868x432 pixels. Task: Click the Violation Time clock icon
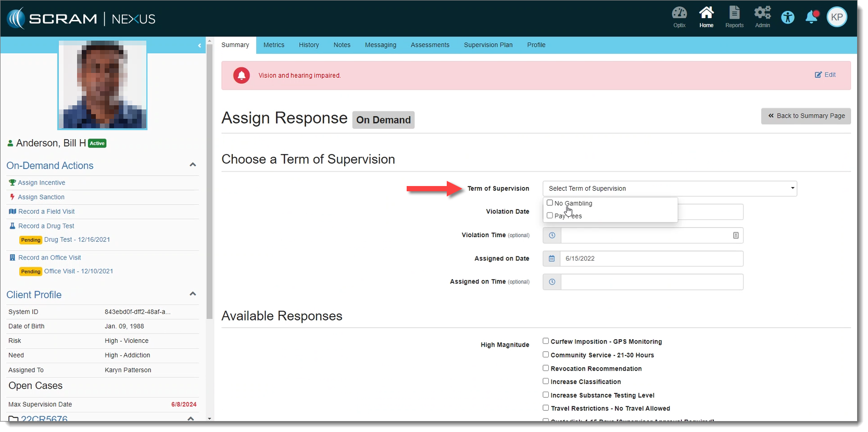click(552, 236)
